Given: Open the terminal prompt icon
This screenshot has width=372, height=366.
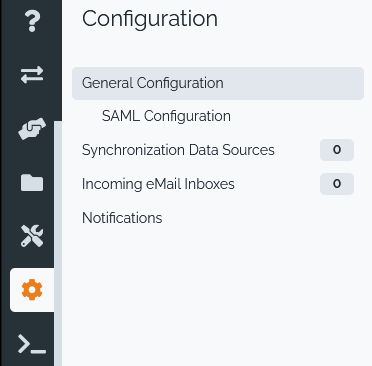Looking at the screenshot, I should (32, 344).
